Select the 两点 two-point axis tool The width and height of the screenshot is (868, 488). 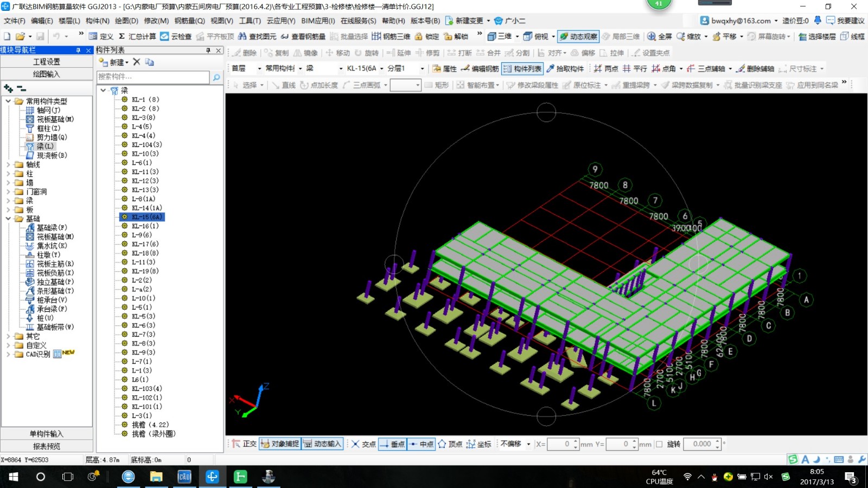[x=606, y=68]
